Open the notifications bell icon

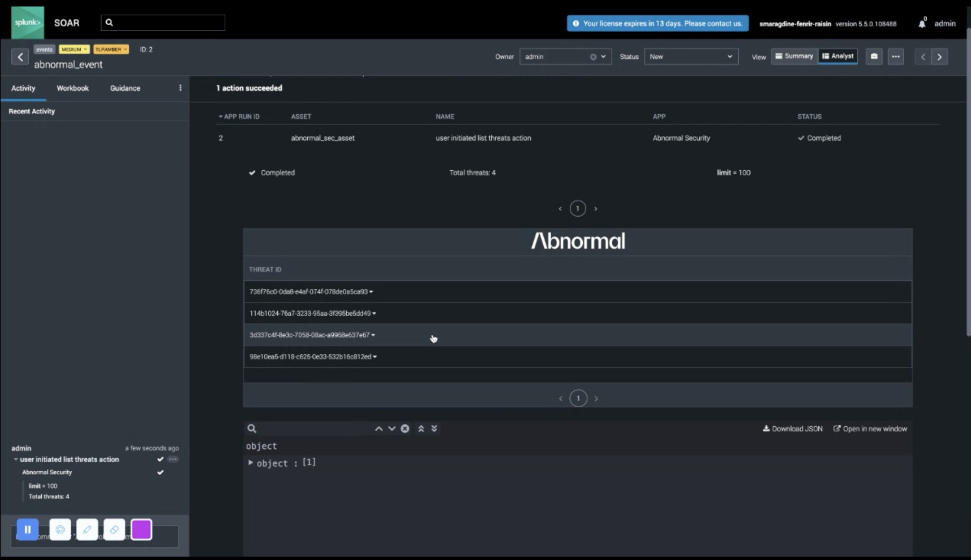922,24
